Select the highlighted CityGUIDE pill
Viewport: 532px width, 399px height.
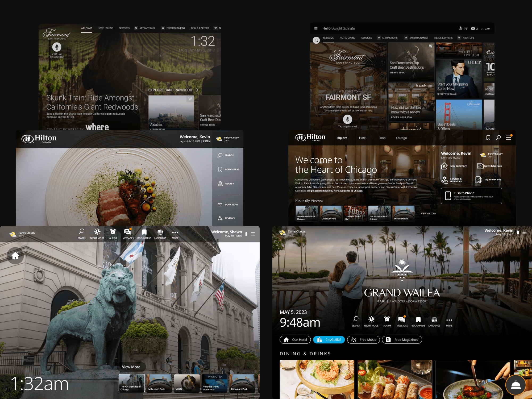click(329, 340)
